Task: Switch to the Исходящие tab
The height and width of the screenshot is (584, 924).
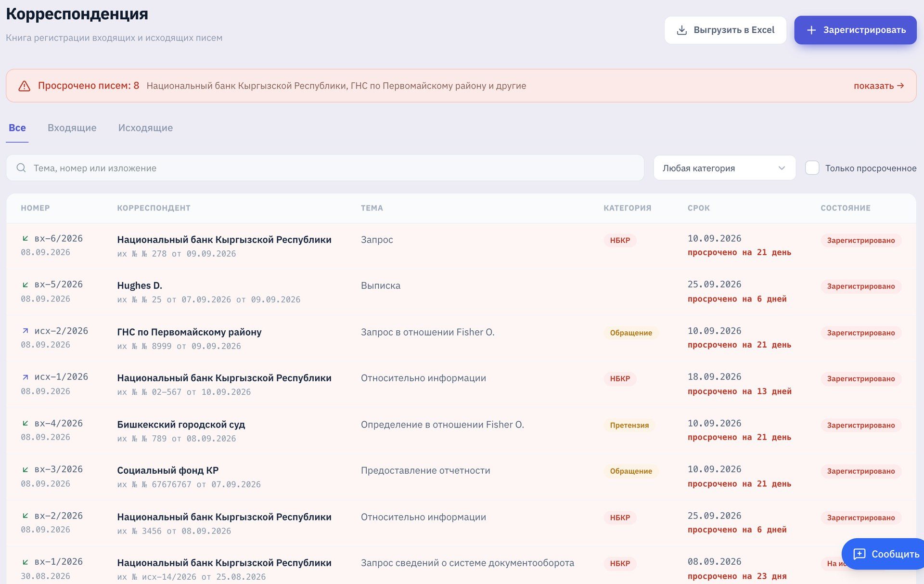Action: [x=145, y=128]
